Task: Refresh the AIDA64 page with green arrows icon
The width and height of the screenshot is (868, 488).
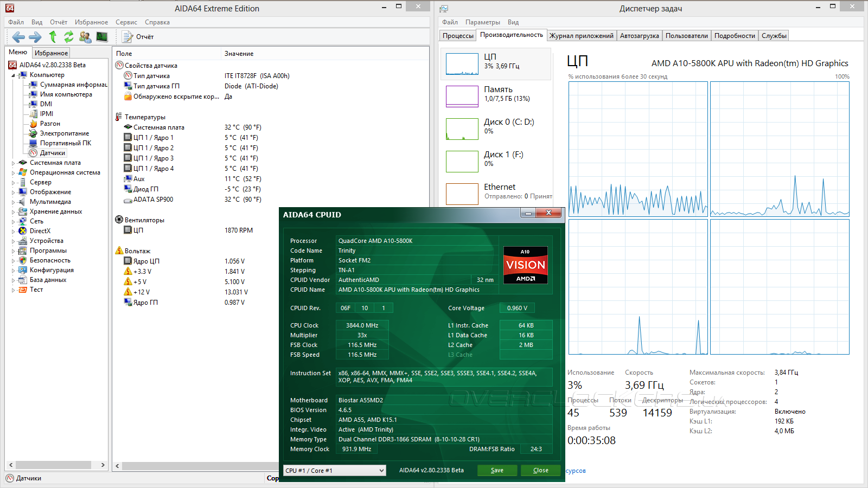Action: point(69,37)
